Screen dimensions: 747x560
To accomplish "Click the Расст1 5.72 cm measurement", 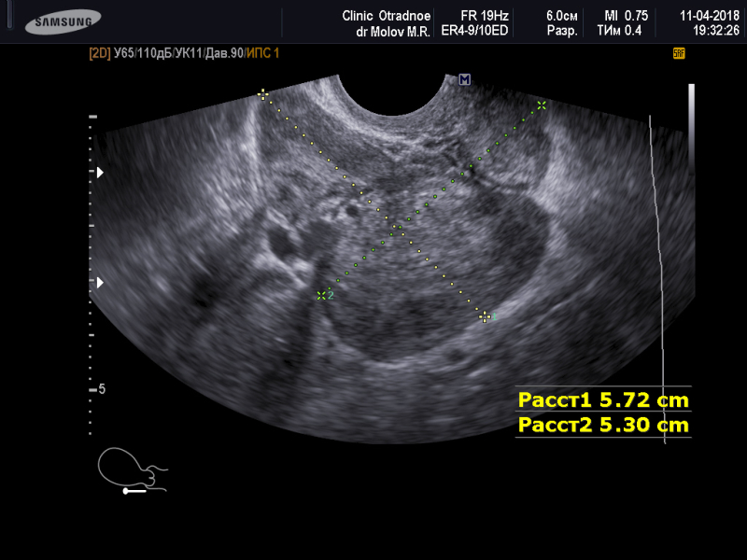I will click(x=603, y=400).
